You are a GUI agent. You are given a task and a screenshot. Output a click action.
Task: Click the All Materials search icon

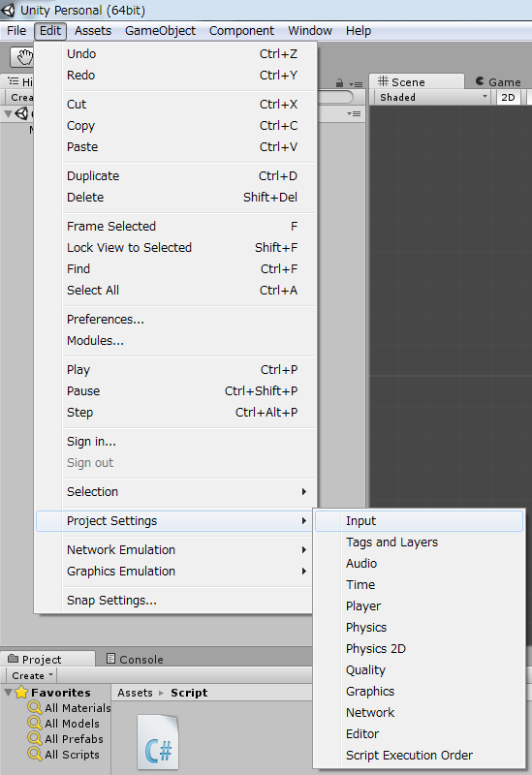point(35,708)
